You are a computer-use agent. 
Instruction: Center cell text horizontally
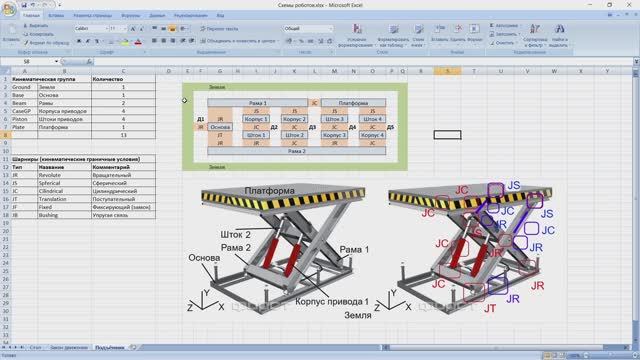tap(164, 41)
